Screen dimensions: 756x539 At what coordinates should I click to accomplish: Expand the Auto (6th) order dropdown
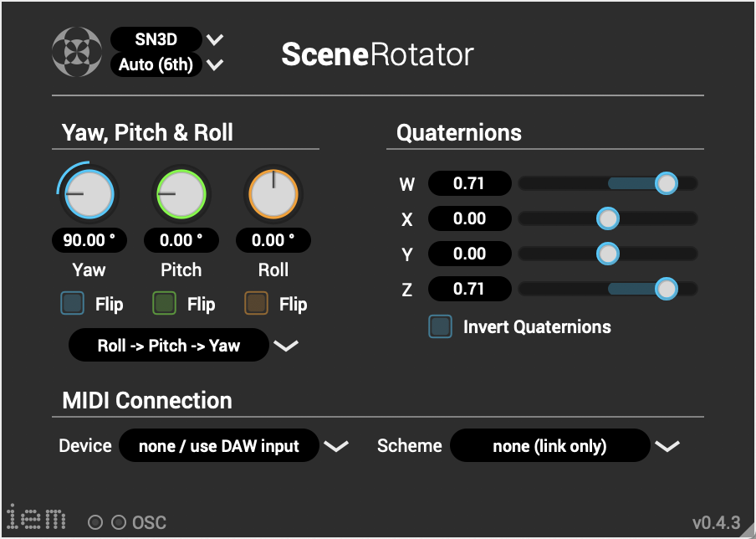click(167, 64)
